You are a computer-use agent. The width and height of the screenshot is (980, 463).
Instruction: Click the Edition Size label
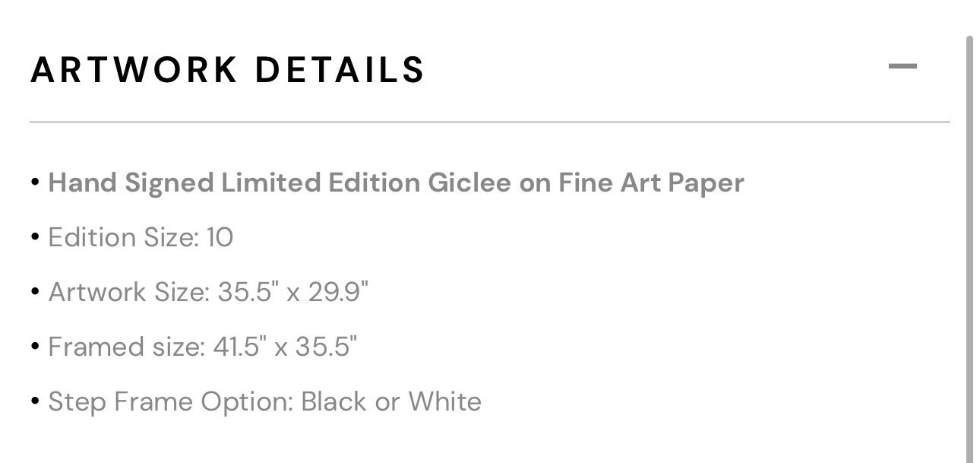[124, 237]
